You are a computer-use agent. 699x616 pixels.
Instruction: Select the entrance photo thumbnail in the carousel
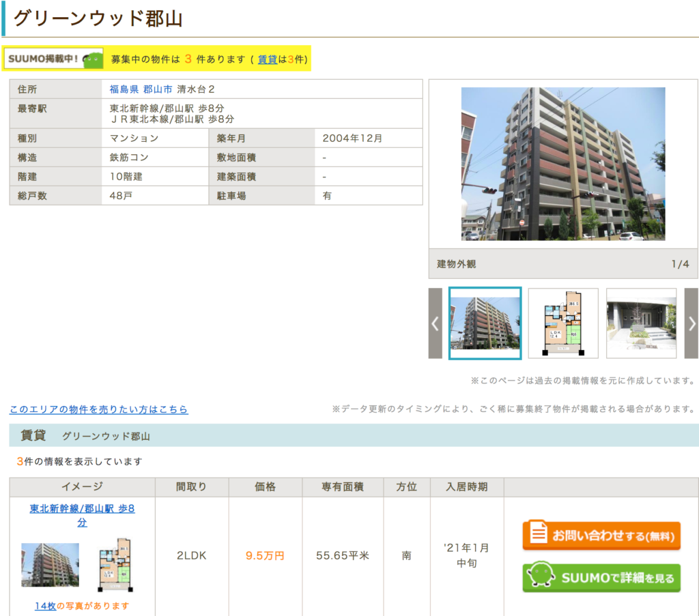pyautogui.click(x=641, y=323)
